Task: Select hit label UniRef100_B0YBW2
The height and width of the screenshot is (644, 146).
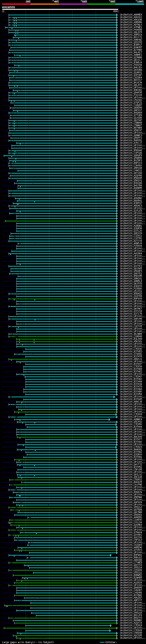Action: (131, 595)
